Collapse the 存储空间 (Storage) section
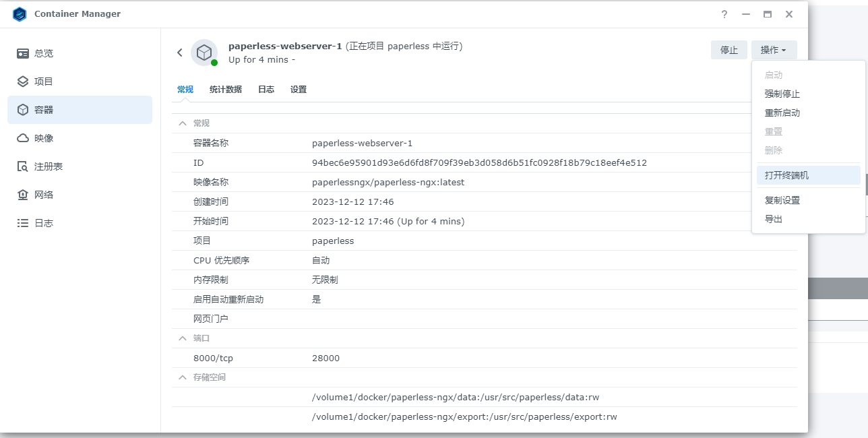868x438 pixels. (x=182, y=377)
